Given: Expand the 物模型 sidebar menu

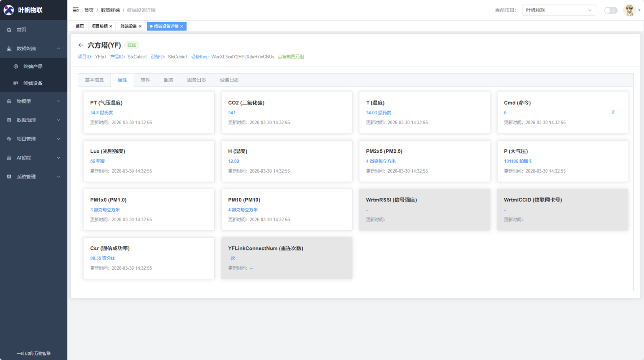Looking at the screenshot, I should (x=34, y=101).
